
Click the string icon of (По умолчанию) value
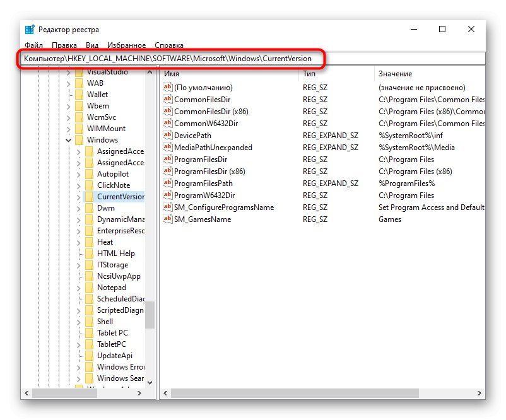click(167, 87)
